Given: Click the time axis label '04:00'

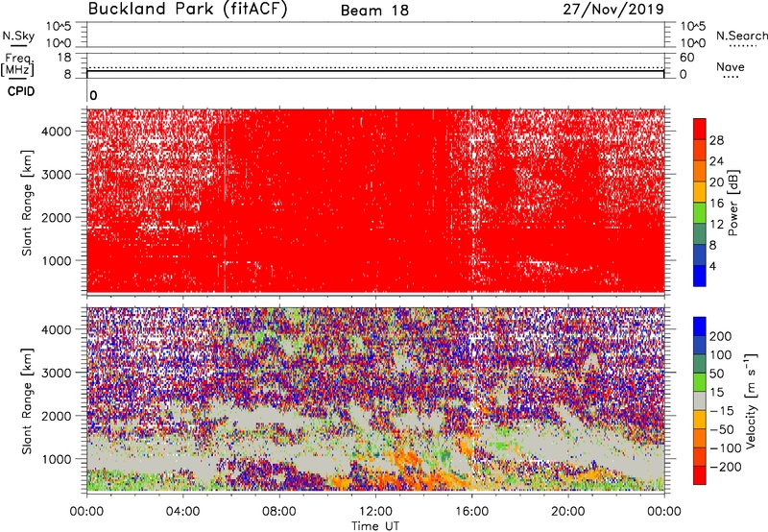Looking at the screenshot, I should (x=182, y=512).
